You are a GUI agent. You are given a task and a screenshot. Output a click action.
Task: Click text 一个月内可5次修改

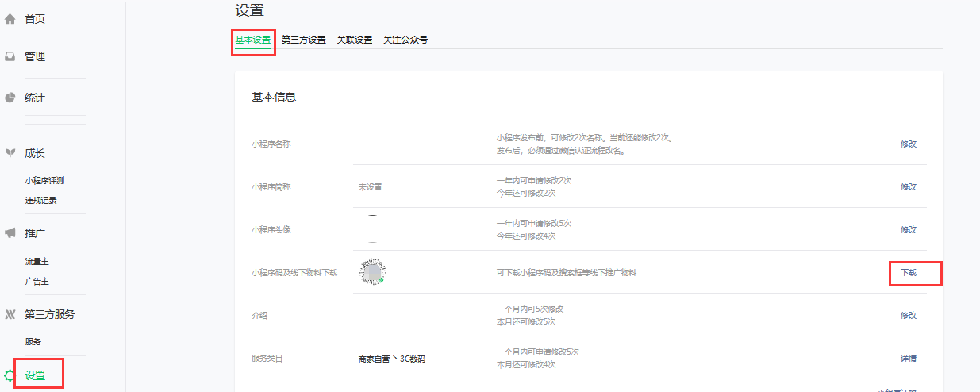point(530,309)
